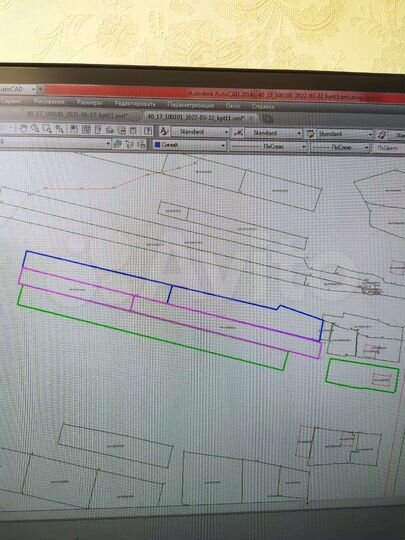Click the Layer Properties icon beside layer list
Screen dimensions: 405x540
118,144
